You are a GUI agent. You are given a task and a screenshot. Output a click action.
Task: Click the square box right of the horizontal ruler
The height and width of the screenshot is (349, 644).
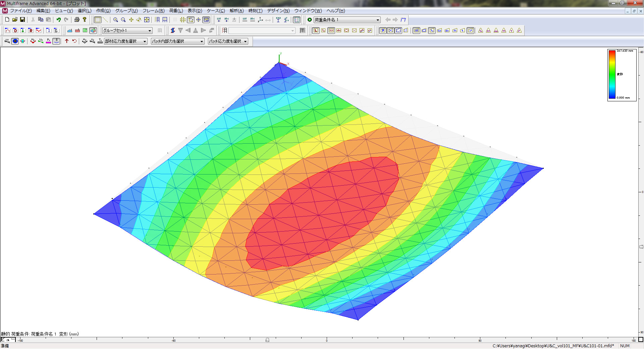point(641,340)
